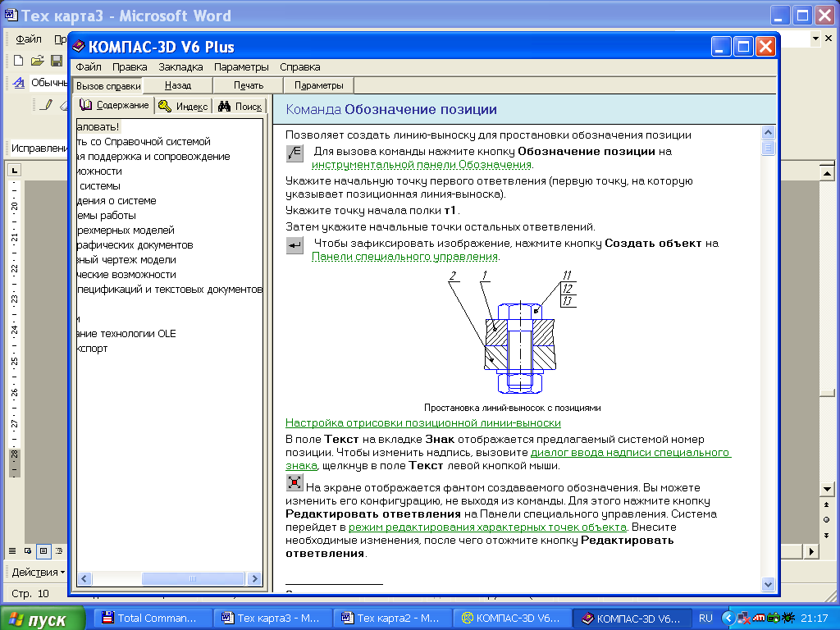Open the Файл menu in Word
Image resolution: width=840 pixels, height=630 pixels.
(29, 39)
